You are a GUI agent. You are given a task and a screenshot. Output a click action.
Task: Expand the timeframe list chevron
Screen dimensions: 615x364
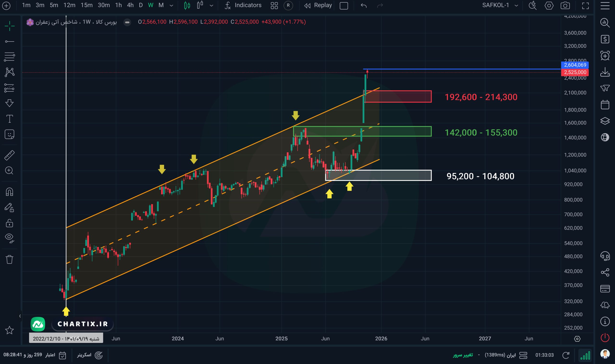(171, 5)
